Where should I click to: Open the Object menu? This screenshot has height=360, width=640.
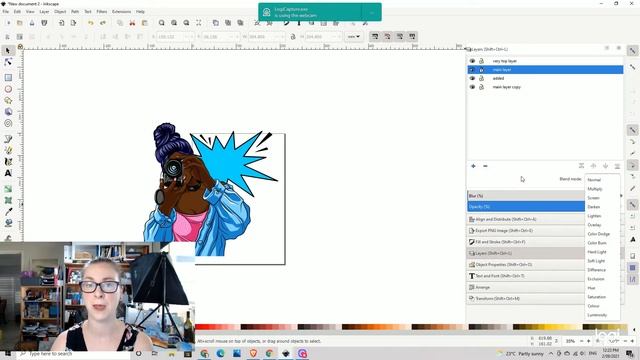60,12
